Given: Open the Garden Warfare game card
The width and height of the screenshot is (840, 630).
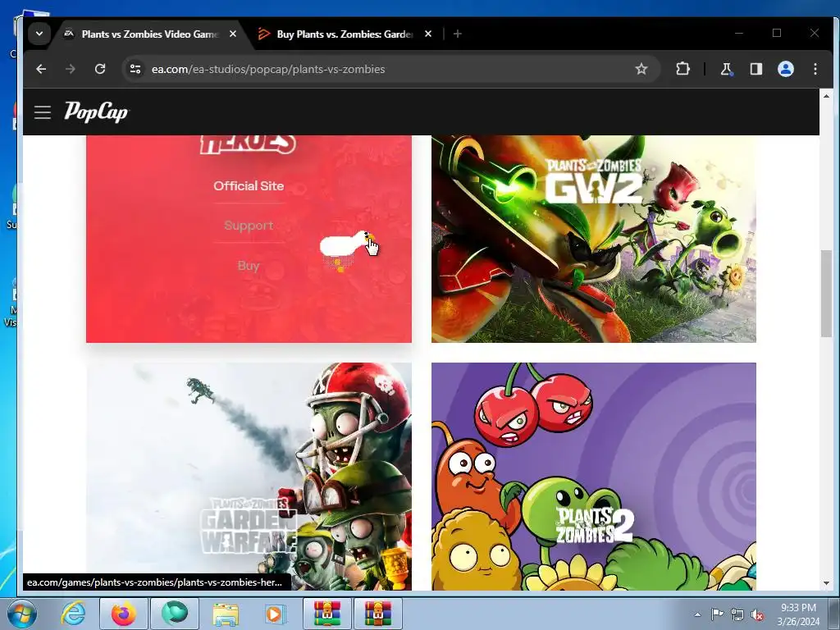Looking at the screenshot, I should [249, 477].
